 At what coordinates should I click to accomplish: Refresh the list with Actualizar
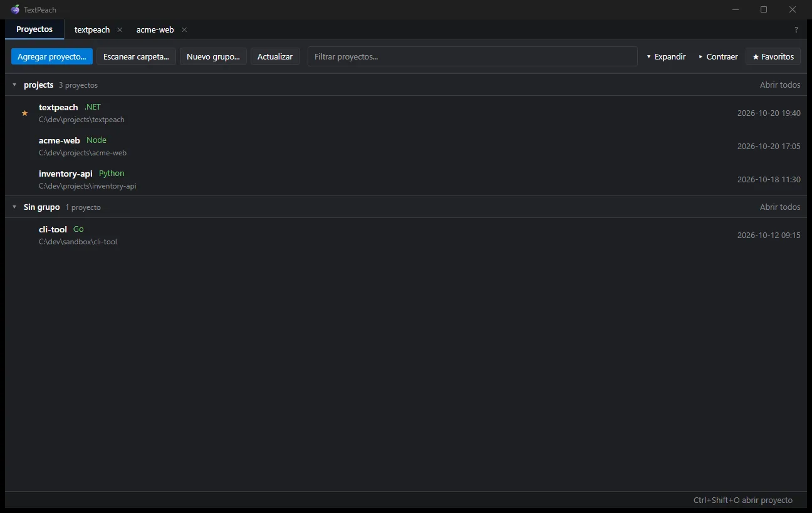pyautogui.click(x=275, y=56)
